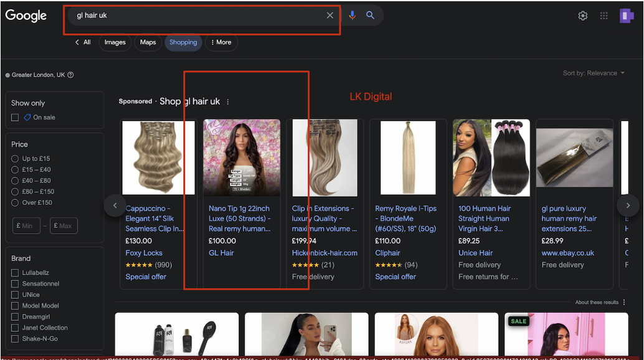Click Greater London, UK location

coord(38,75)
